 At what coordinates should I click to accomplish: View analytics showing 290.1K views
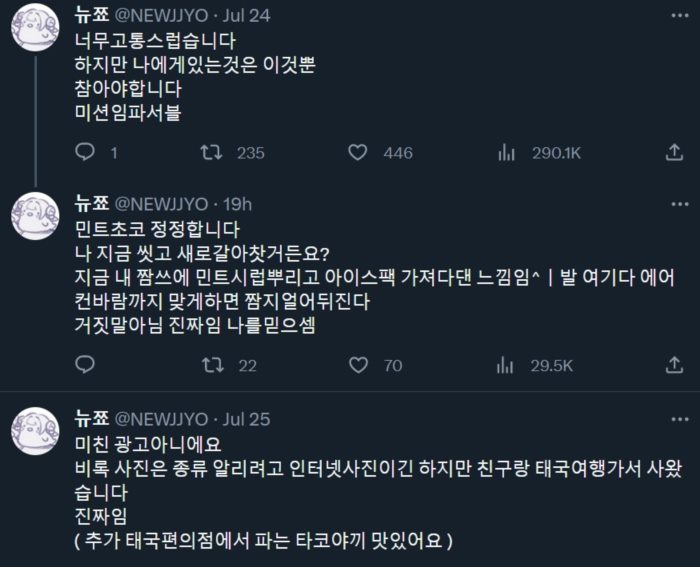click(x=506, y=152)
